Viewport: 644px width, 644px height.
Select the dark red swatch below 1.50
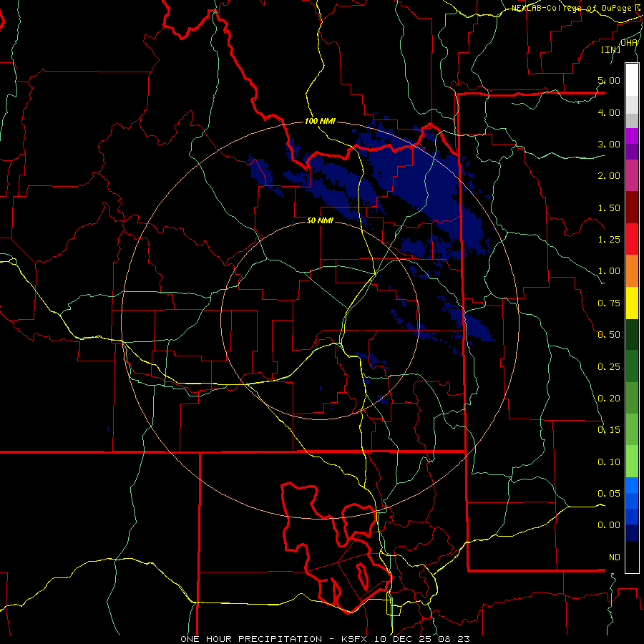coord(632,208)
